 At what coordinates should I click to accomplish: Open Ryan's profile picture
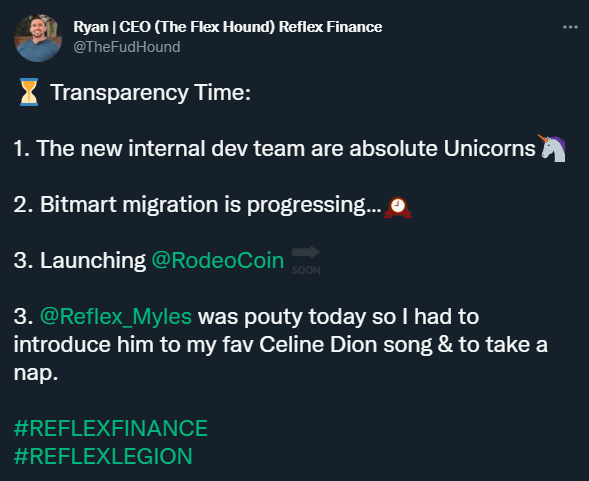click(38, 38)
